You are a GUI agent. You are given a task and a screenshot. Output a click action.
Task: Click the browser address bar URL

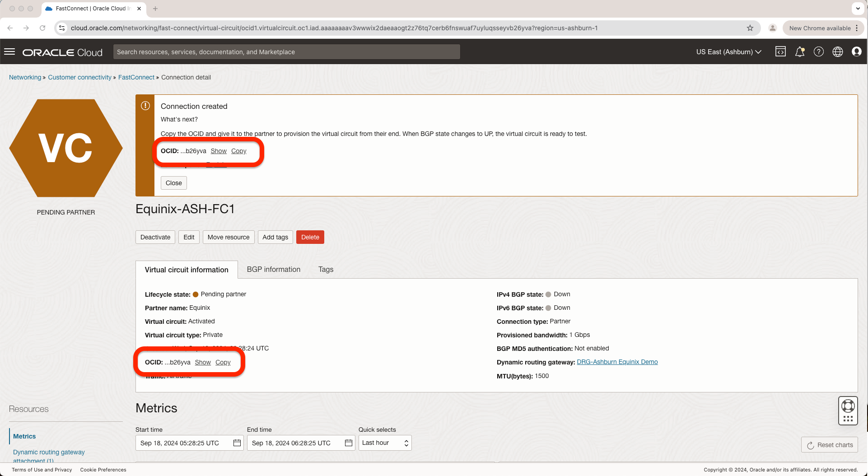[x=334, y=28]
